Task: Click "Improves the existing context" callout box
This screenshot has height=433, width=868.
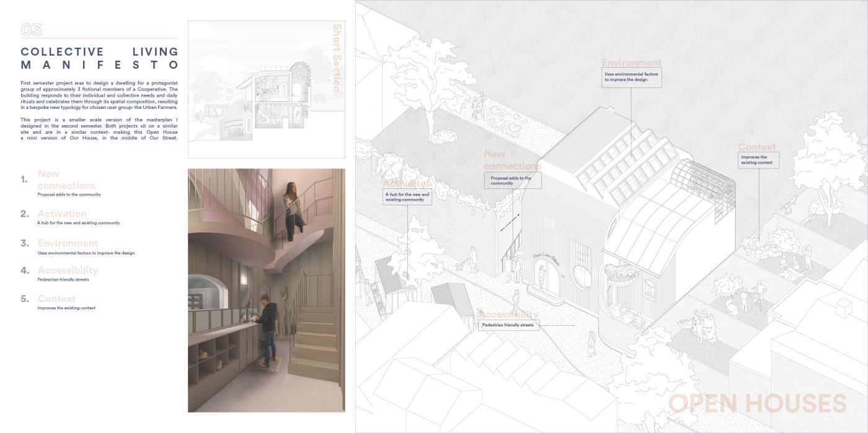Action: pyautogui.click(x=758, y=160)
